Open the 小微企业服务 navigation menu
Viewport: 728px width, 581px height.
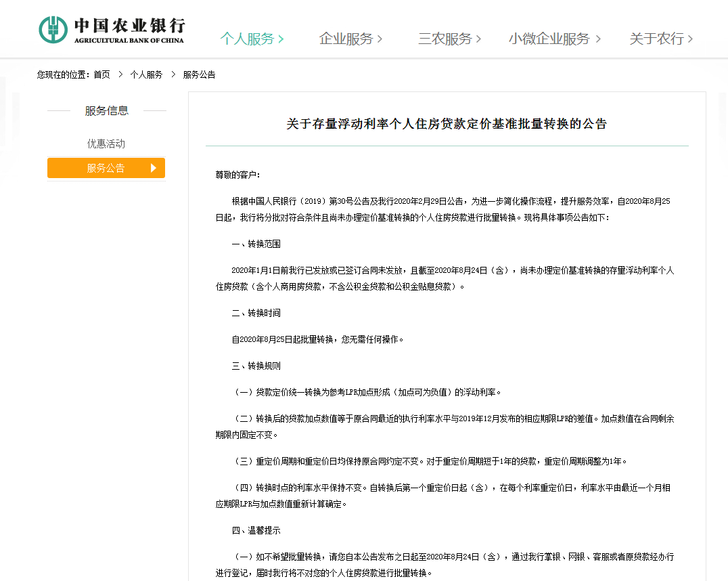click(549, 39)
